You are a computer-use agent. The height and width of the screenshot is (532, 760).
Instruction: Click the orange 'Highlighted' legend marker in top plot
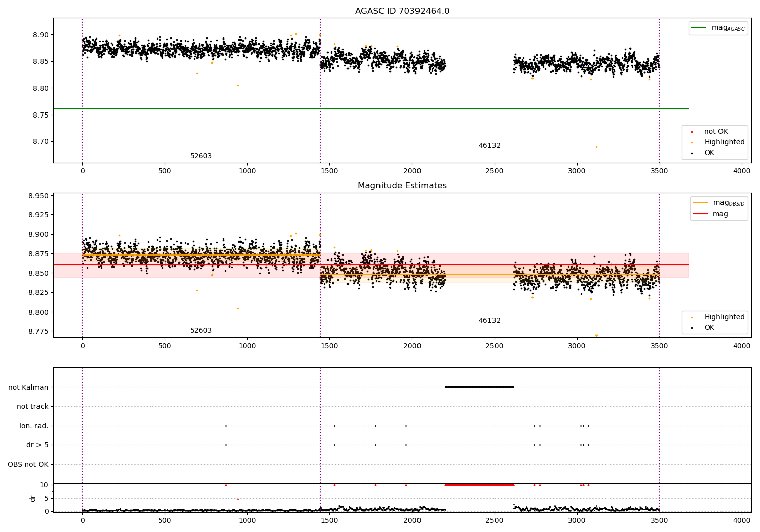click(x=692, y=142)
